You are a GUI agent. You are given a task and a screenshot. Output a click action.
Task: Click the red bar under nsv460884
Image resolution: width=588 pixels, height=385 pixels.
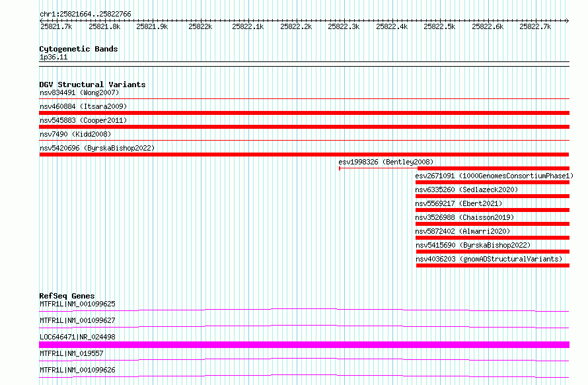[304, 113]
